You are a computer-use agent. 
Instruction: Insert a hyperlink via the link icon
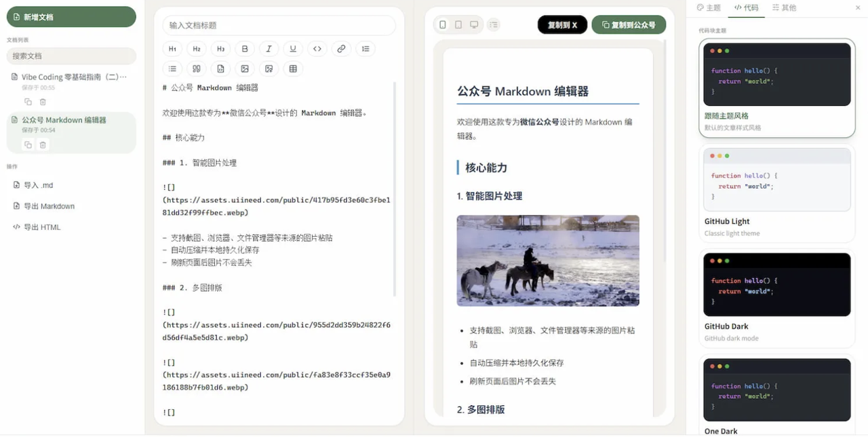(x=341, y=49)
